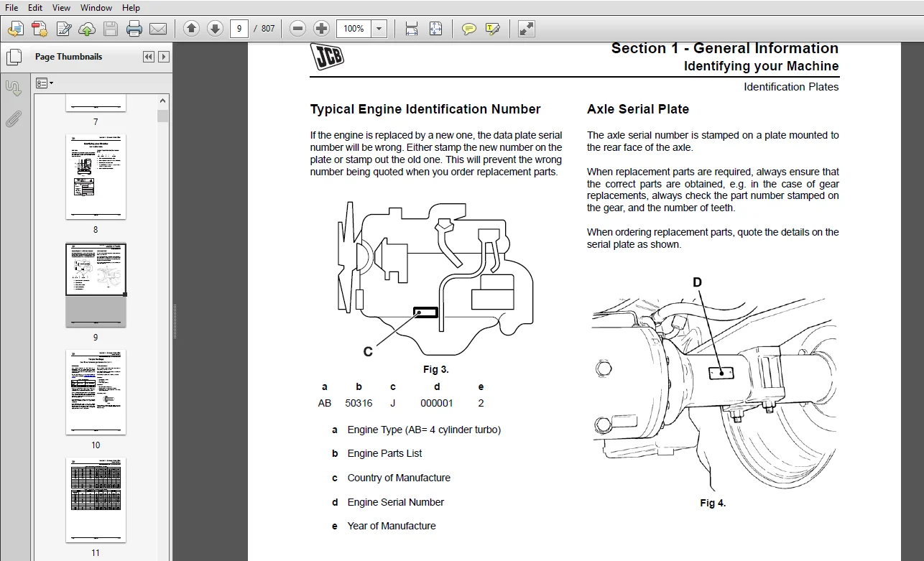Click the zoom in plus button
Screen dimensions: 924x561
[x=322, y=29]
